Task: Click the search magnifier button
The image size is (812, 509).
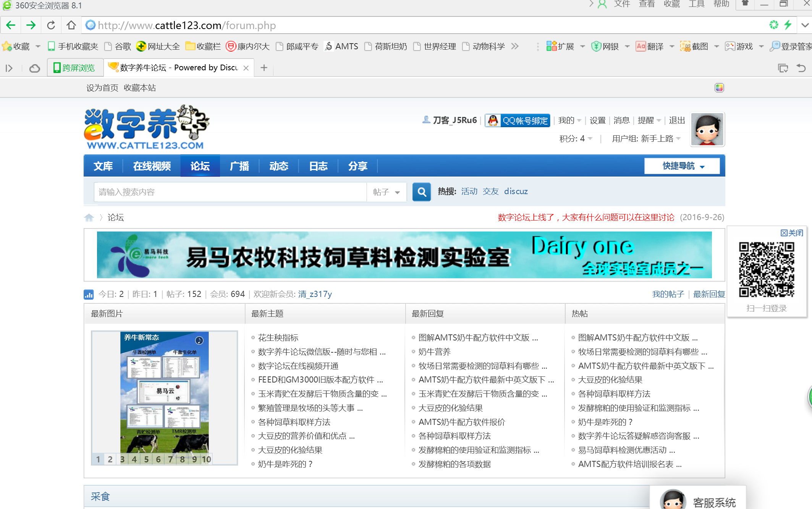Action: coord(422,192)
